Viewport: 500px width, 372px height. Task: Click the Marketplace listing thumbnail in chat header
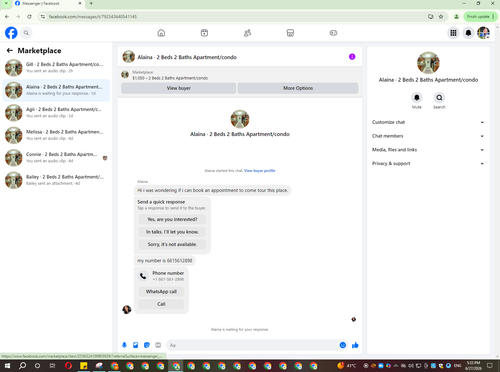pyautogui.click(x=125, y=75)
